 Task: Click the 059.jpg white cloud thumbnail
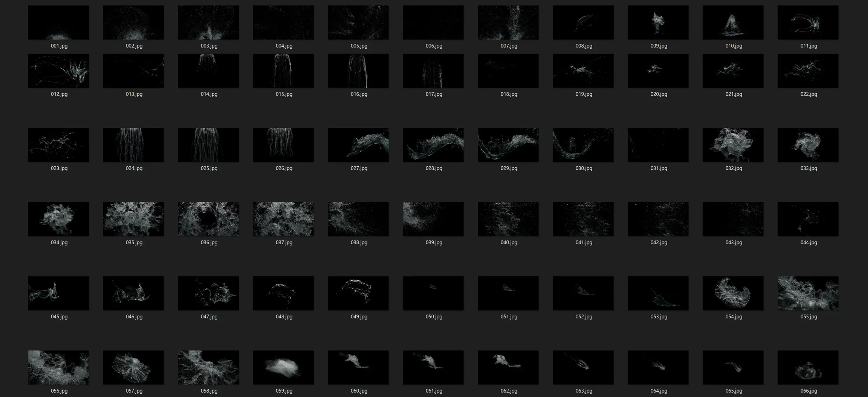(283, 368)
